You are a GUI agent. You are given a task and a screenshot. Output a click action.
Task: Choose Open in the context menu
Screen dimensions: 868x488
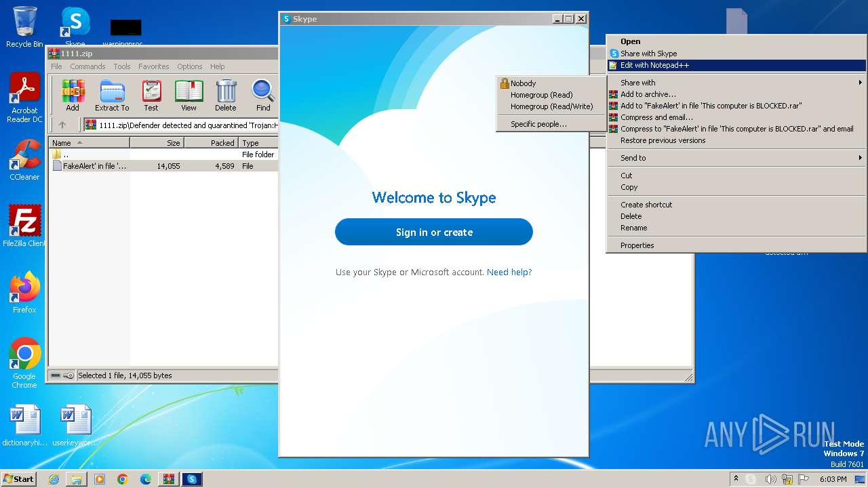736,41
